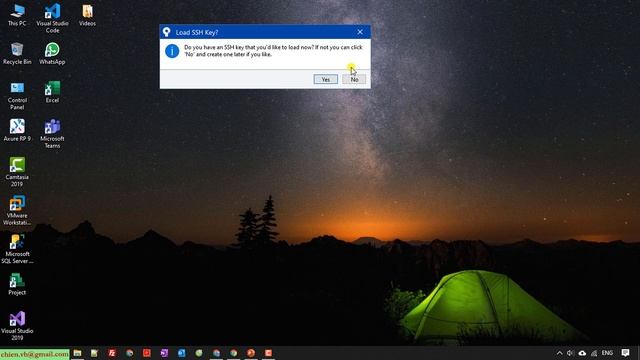Click No in the Load SSH Key dialog
640x360 pixels.
354,79
